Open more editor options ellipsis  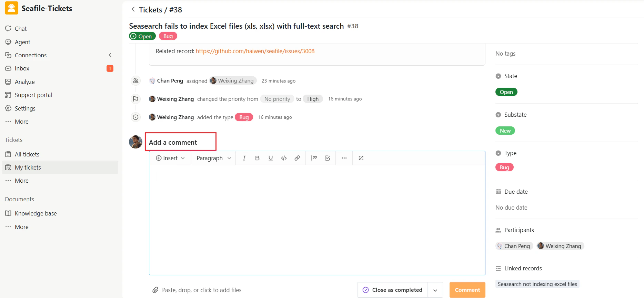[344, 158]
